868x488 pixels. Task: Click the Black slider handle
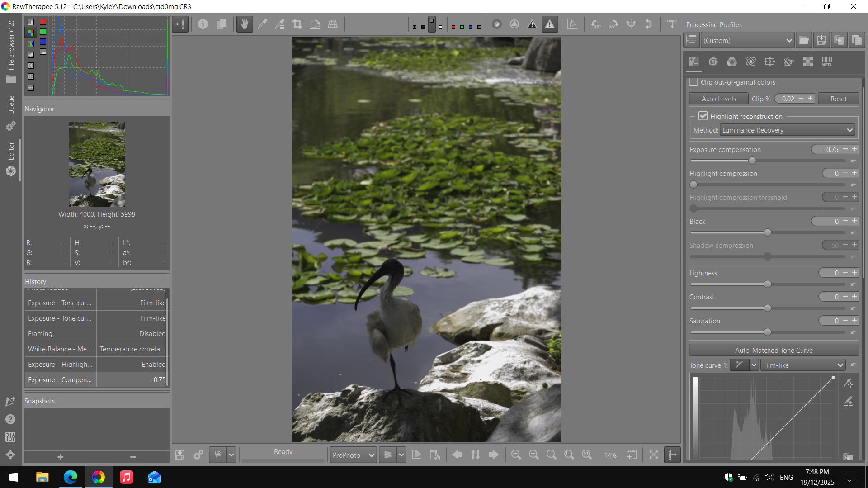768,232
